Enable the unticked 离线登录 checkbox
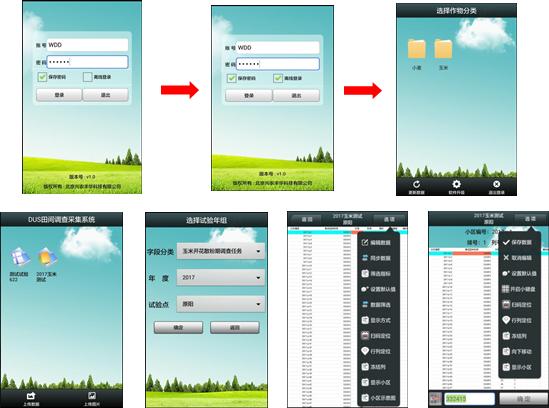Image resolution: width=549 pixels, height=408 pixels. point(88,77)
